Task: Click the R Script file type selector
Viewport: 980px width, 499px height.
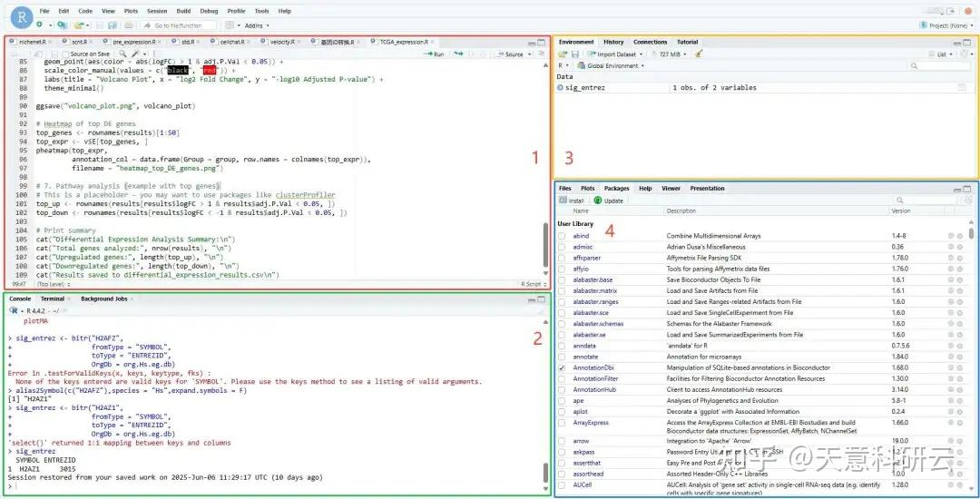Action: coord(533,284)
